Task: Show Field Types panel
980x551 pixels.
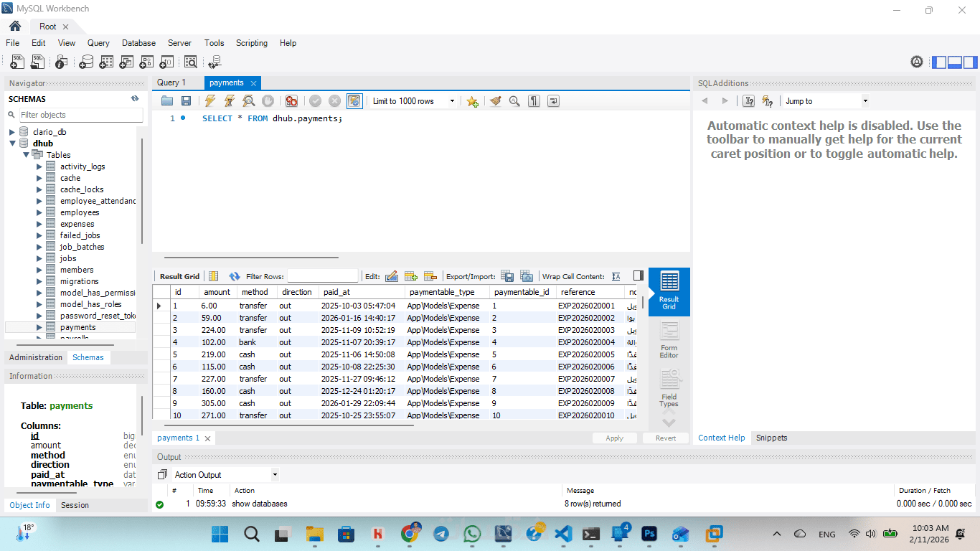Action: pyautogui.click(x=669, y=388)
